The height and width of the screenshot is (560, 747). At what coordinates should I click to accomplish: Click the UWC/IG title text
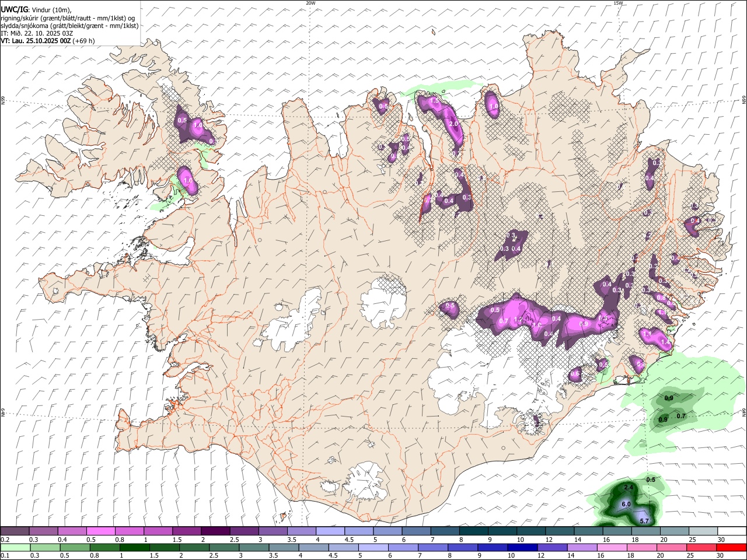pyautogui.click(x=14, y=9)
